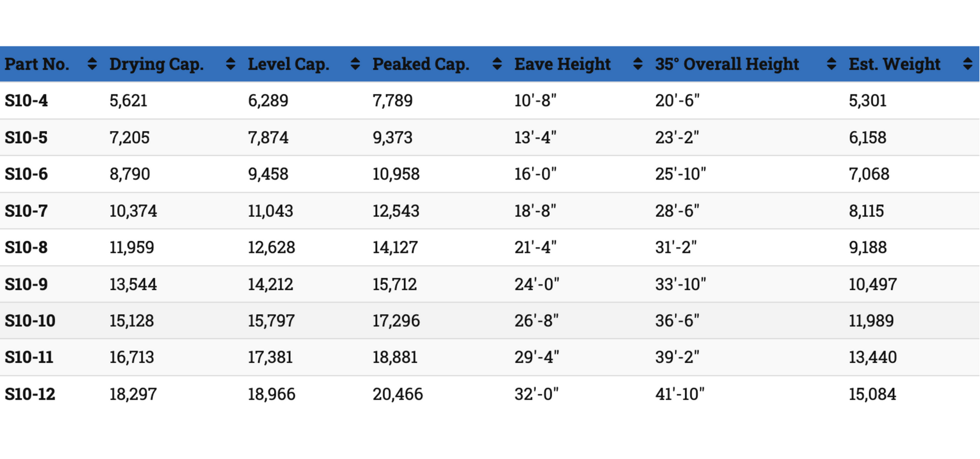Select the Part No. column header

coord(37,64)
